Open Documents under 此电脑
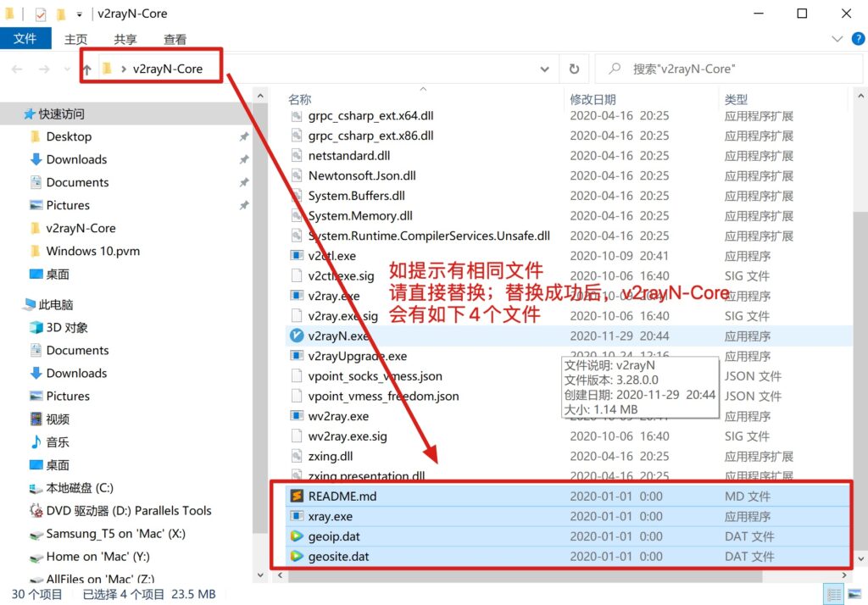The height and width of the screenshot is (605, 868). [x=77, y=351]
